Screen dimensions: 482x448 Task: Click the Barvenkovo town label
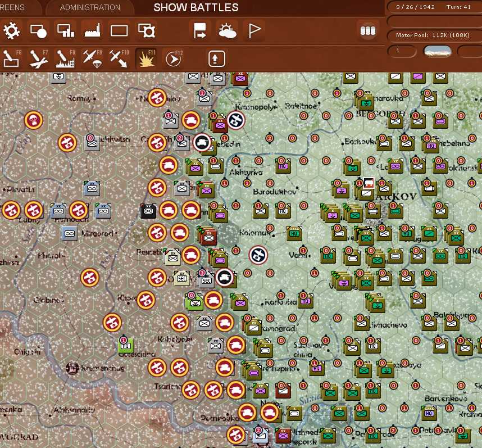coord(445,399)
